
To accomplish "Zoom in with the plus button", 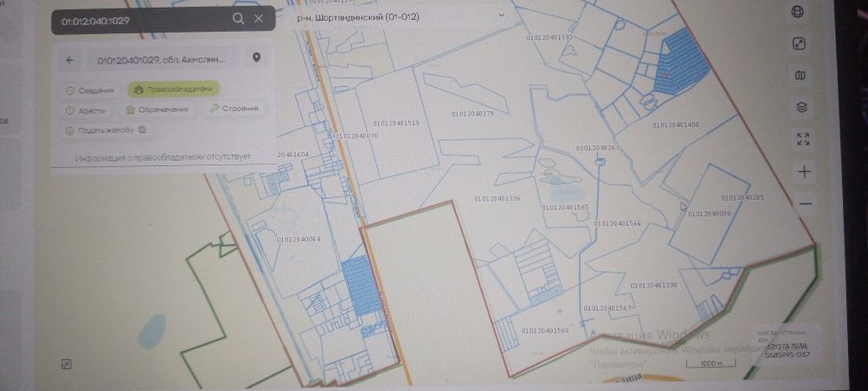I will pos(804,172).
